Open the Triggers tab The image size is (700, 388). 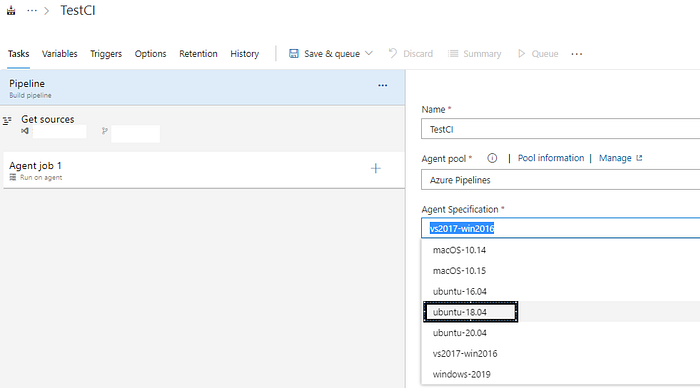106,54
